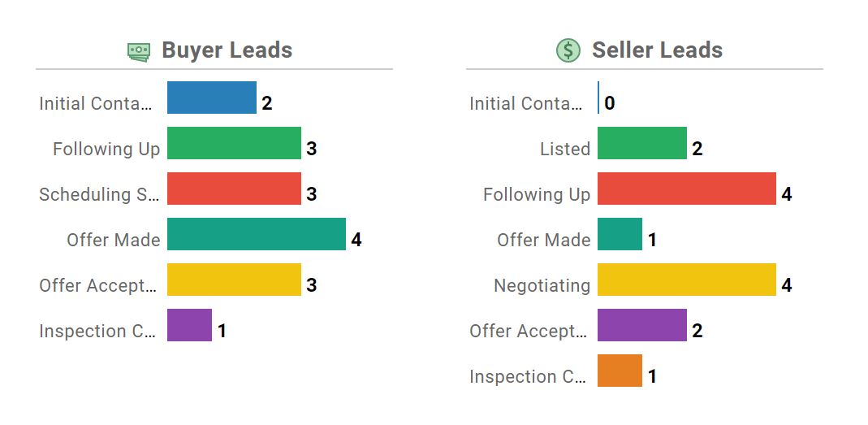Click the purple Buyer Inspection bar
The image size is (868, 425).
click(189, 325)
